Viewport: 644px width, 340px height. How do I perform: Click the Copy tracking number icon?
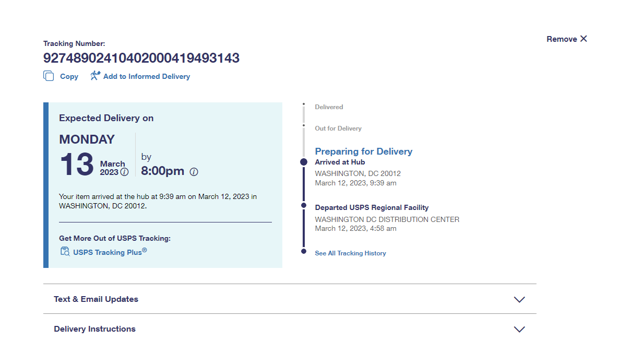pyautogui.click(x=49, y=76)
